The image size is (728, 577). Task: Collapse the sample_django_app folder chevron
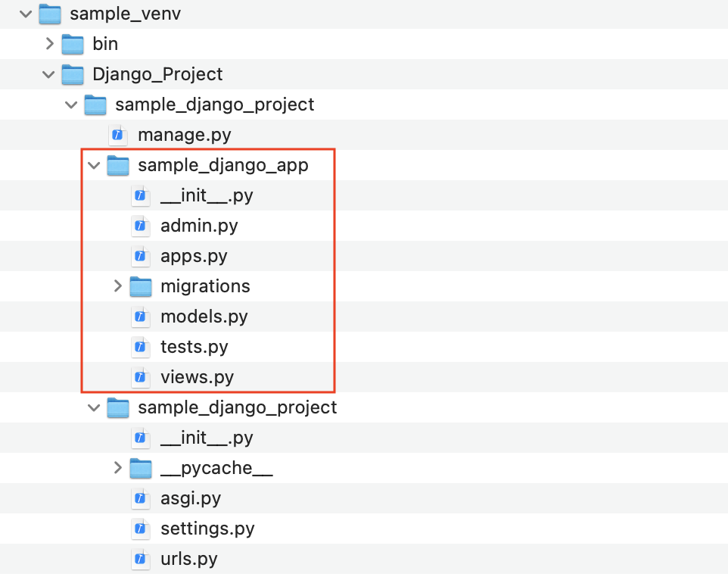click(94, 165)
